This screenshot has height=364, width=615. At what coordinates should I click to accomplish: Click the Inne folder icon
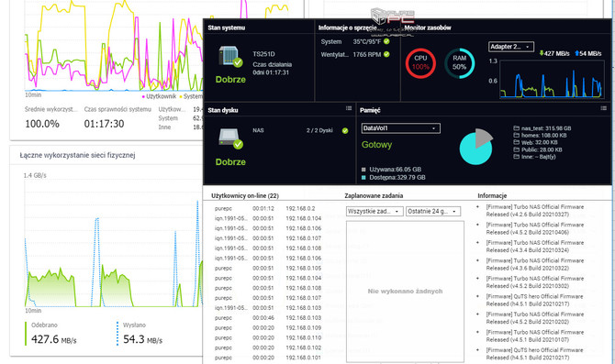(x=516, y=157)
